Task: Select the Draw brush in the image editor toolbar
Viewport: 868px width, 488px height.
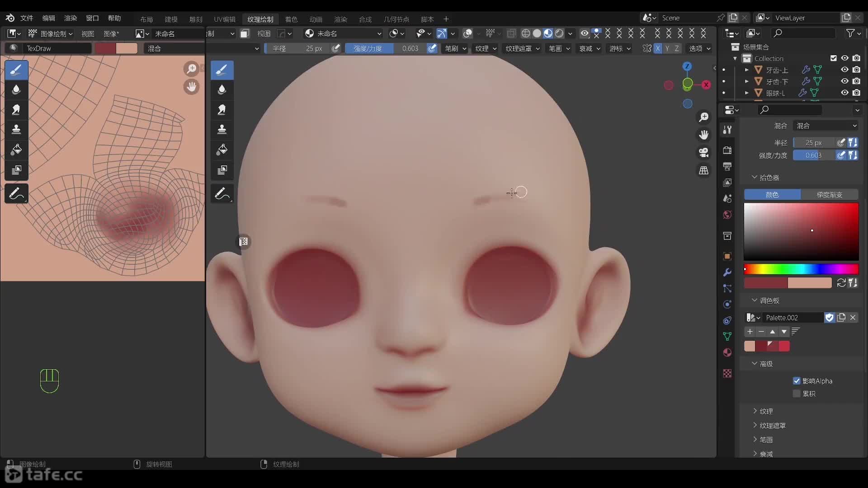Action: pyautogui.click(x=16, y=70)
